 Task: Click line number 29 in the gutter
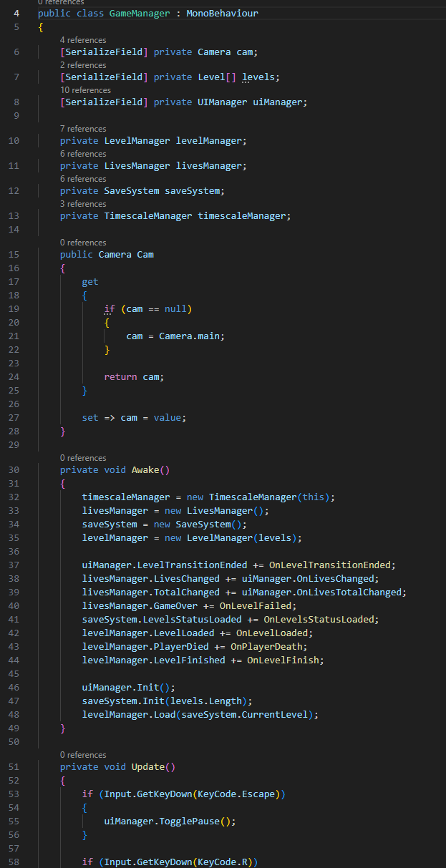(x=14, y=445)
